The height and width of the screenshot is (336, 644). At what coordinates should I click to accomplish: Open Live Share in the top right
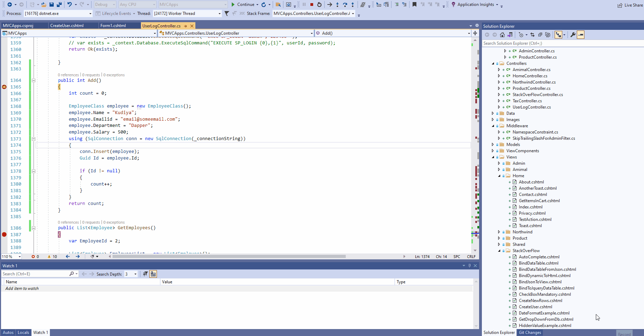[x=629, y=5]
